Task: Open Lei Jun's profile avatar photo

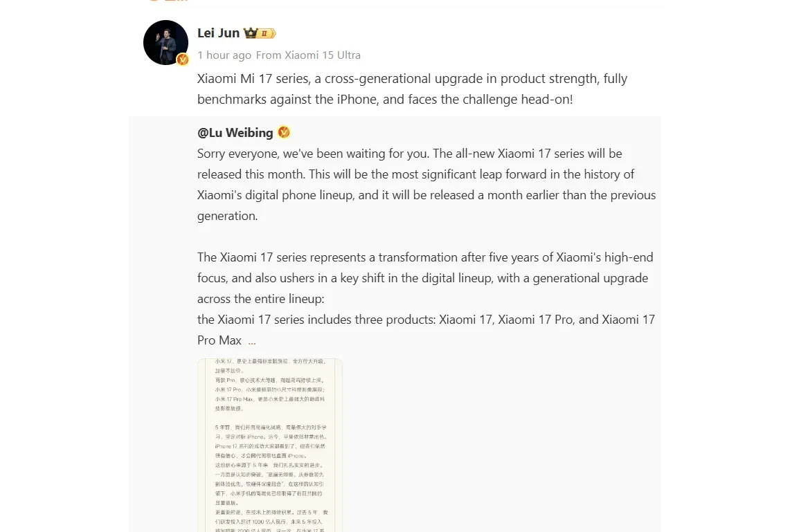Action: coord(165,42)
